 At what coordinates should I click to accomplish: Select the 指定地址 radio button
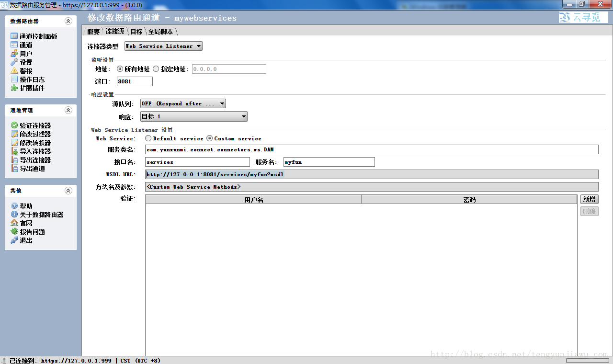tap(156, 69)
